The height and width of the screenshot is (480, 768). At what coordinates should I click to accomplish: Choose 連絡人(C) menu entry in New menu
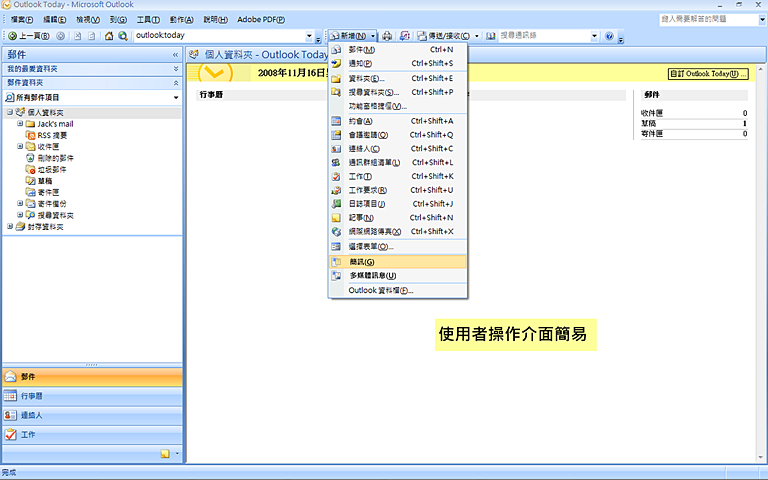click(x=398, y=148)
